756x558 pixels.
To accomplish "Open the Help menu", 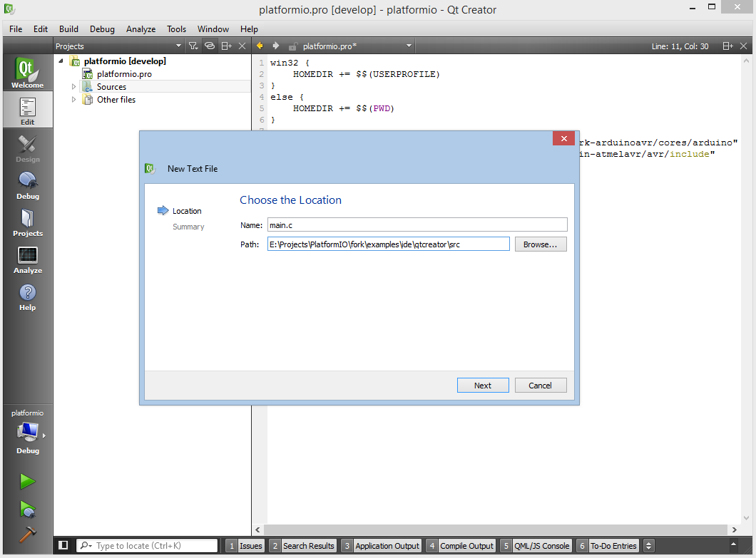I will [249, 29].
